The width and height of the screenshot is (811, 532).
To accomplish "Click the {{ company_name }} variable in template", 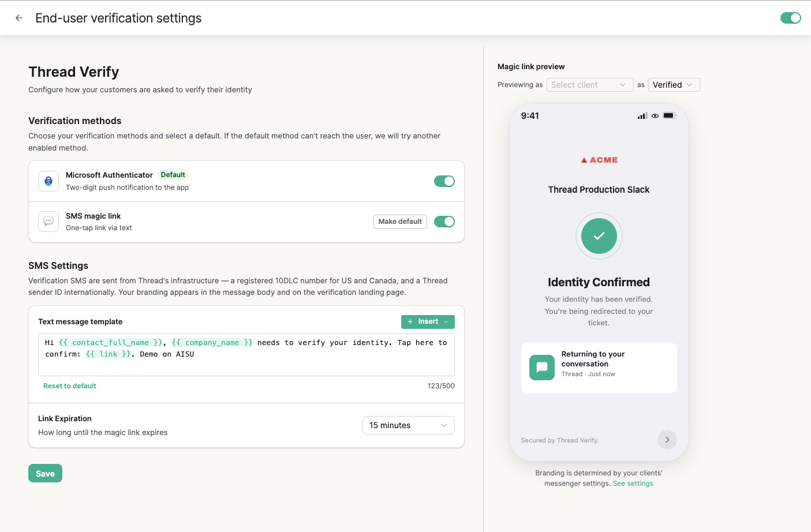I will tap(212, 343).
